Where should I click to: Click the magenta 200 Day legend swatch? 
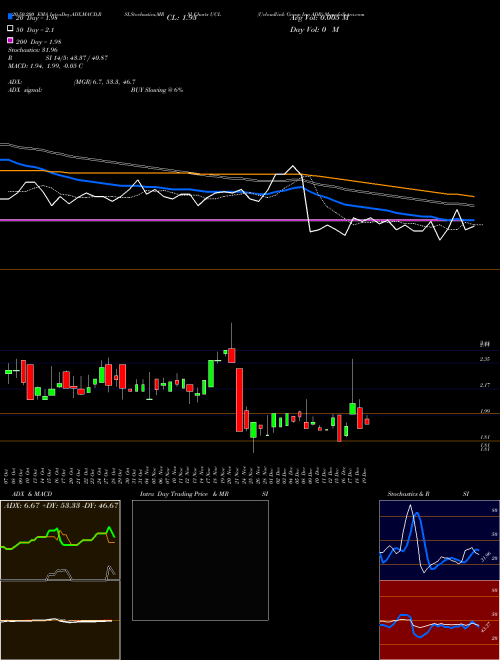(x=11, y=40)
